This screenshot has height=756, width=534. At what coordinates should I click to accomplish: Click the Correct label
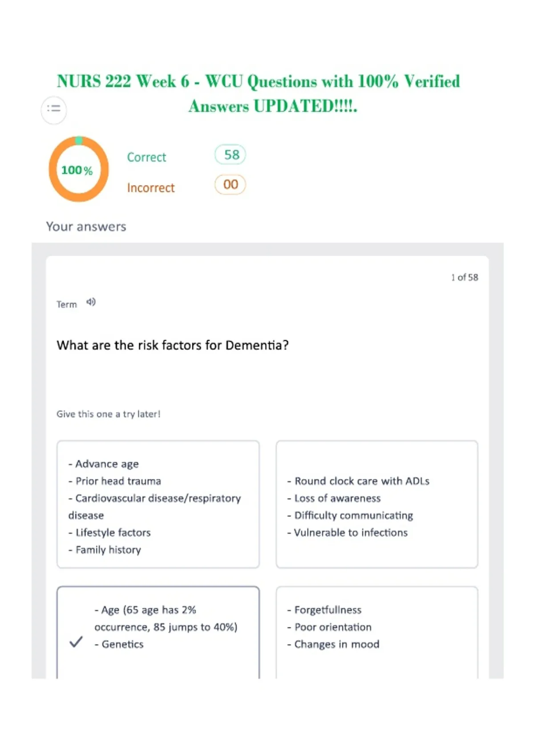146,157
